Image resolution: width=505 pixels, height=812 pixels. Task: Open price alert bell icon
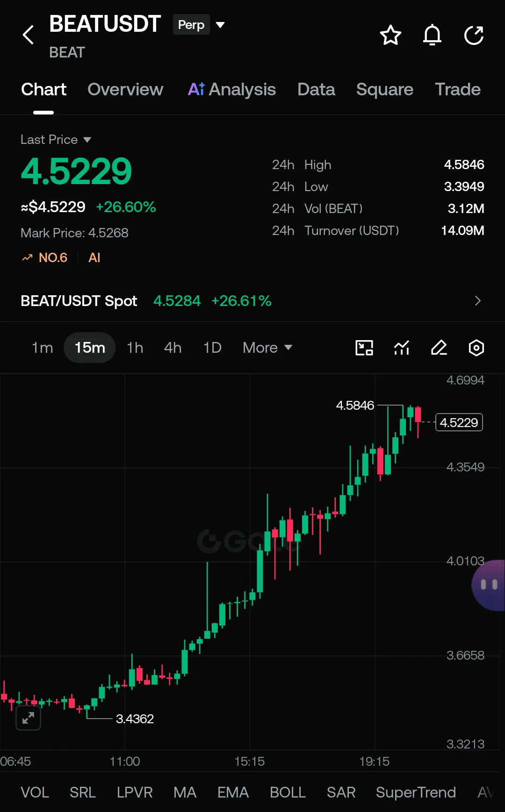432,35
